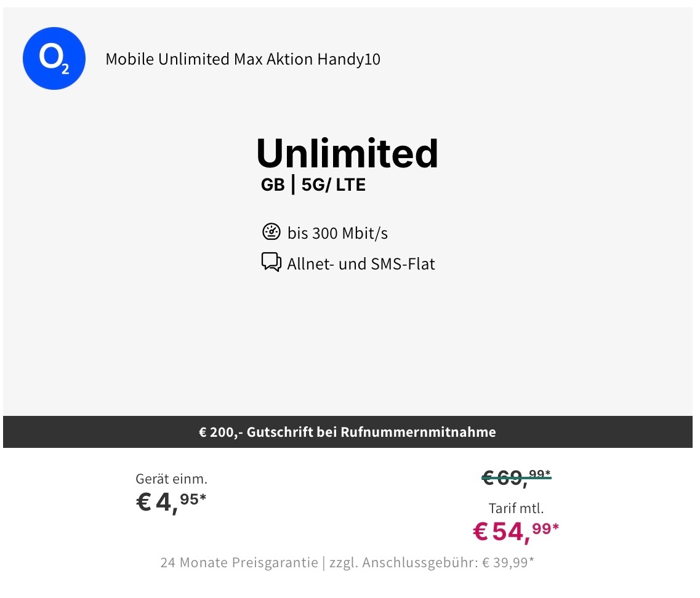This screenshot has width=700, height=598.
Task: Click the speedometer icon beside 300 Mbit/s
Action: tap(271, 232)
